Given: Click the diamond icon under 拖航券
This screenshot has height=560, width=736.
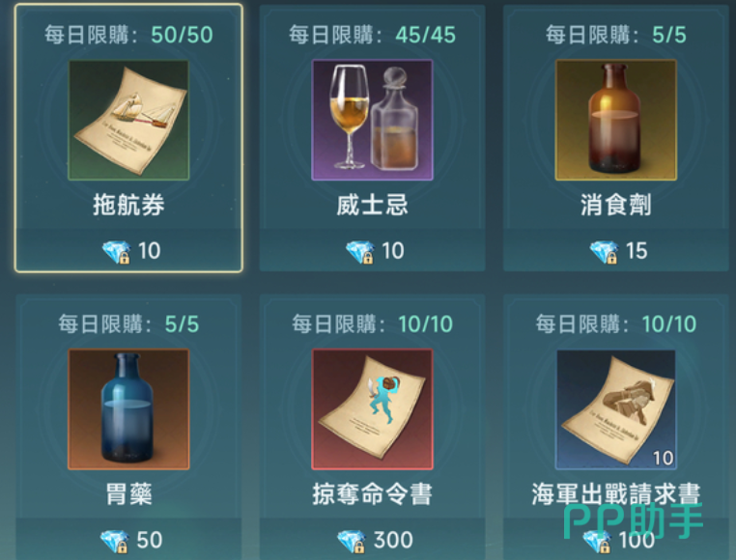Looking at the screenshot, I should click(117, 252).
